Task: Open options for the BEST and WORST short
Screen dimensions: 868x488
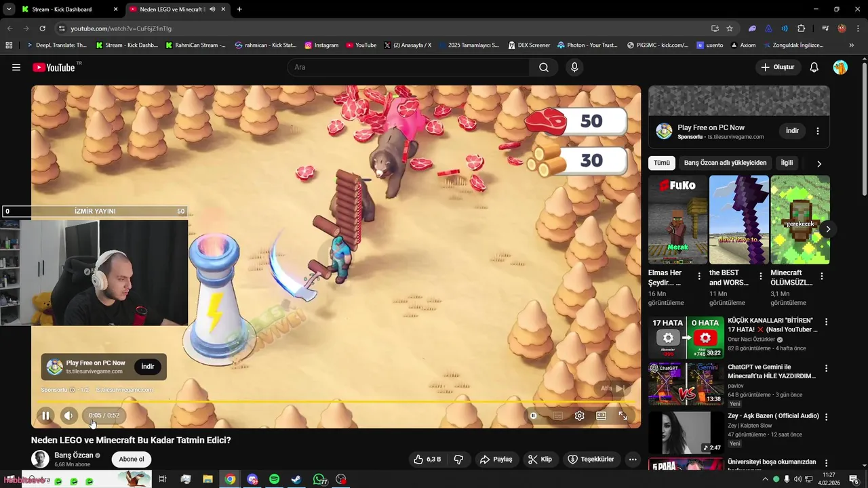Action: coord(760,276)
